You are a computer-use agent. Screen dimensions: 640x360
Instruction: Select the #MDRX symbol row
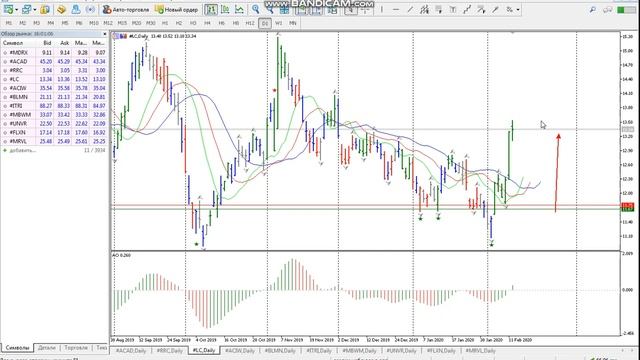point(54,53)
